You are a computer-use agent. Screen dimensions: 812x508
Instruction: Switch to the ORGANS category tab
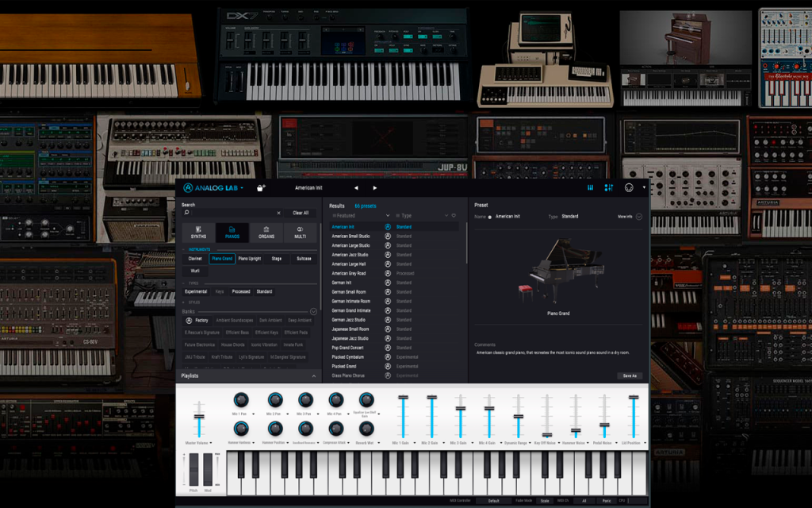click(x=266, y=233)
